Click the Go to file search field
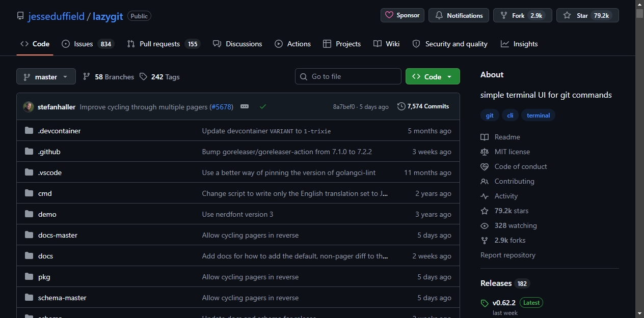Screen dimensions: 644x318 pyautogui.click(x=348, y=76)
